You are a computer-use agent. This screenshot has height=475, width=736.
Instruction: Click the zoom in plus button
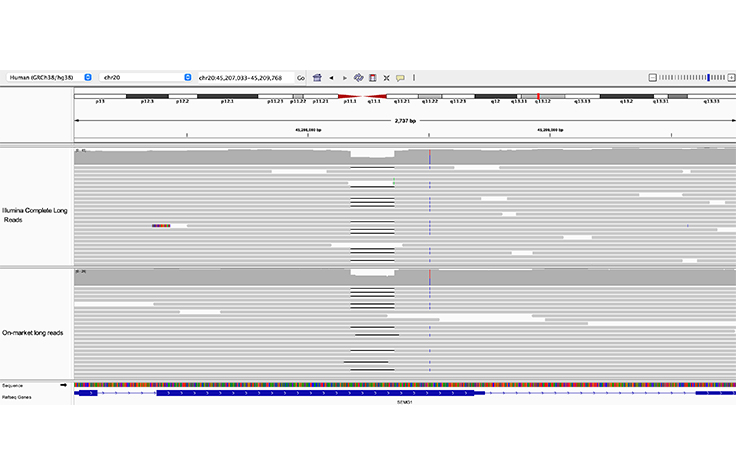729,77
